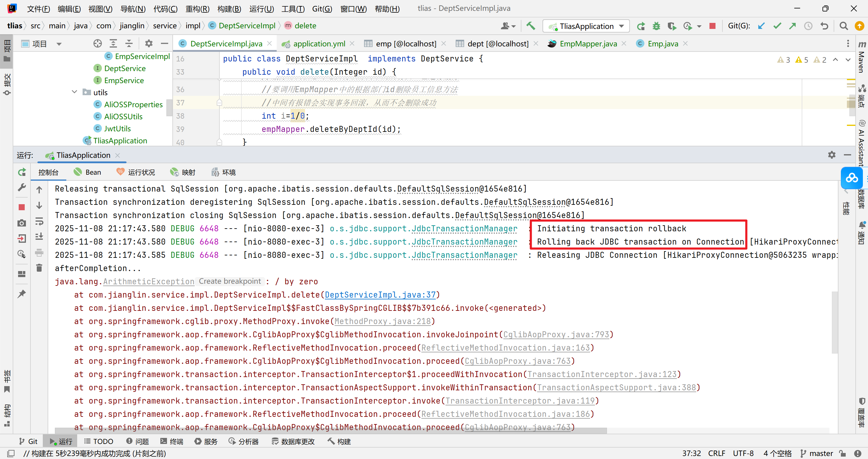Click the Build project hammer icon
The image size is (868, 459).
point(531,26)
